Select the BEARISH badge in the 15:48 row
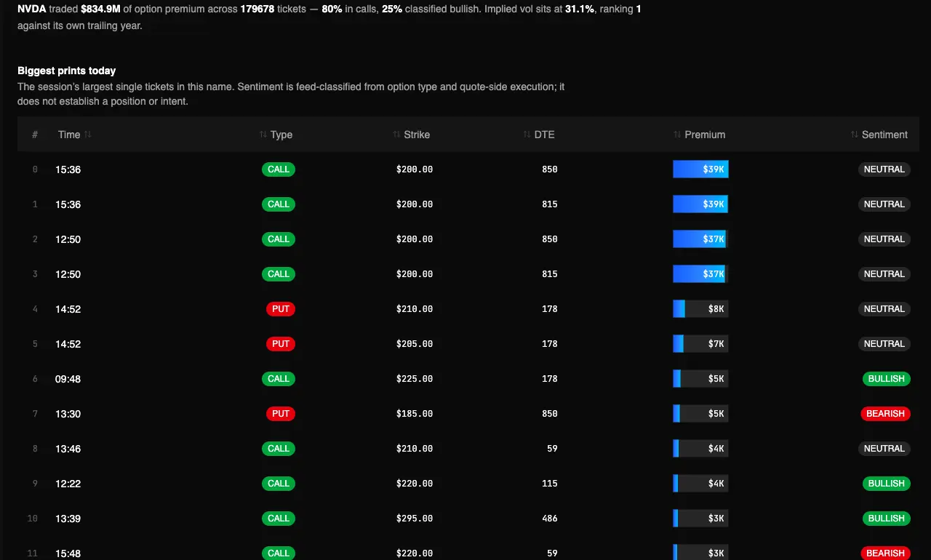The height and width of the screenshot is (560, 931). (x=885, y=553)
